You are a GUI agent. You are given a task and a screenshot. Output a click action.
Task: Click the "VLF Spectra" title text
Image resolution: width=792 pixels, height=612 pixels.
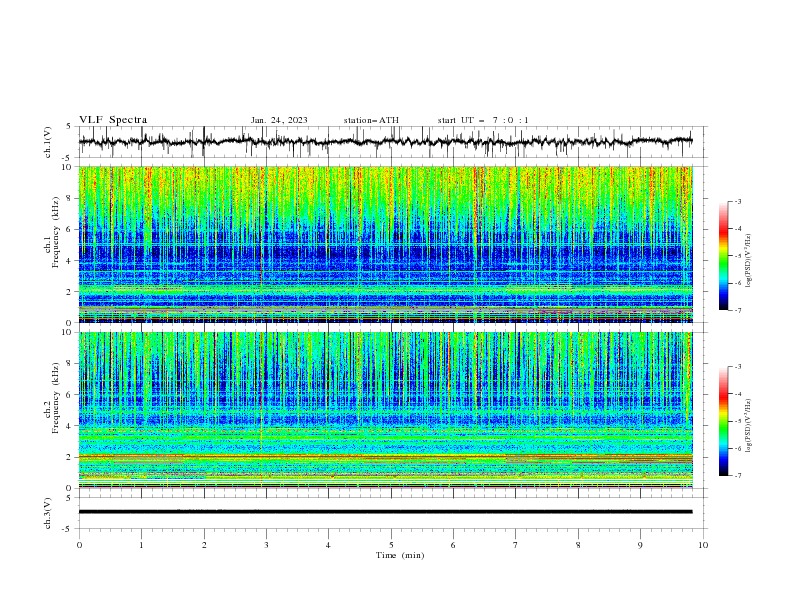pos(113,120)
